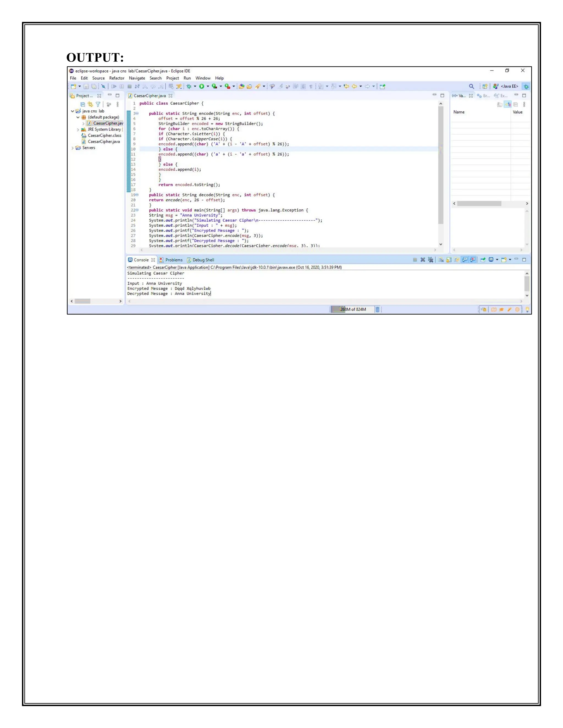Image resolution: width=563 pixels, height=728 pixels.
Task: Click the Garbage Collector trash icon
Action: click(377, 309)
